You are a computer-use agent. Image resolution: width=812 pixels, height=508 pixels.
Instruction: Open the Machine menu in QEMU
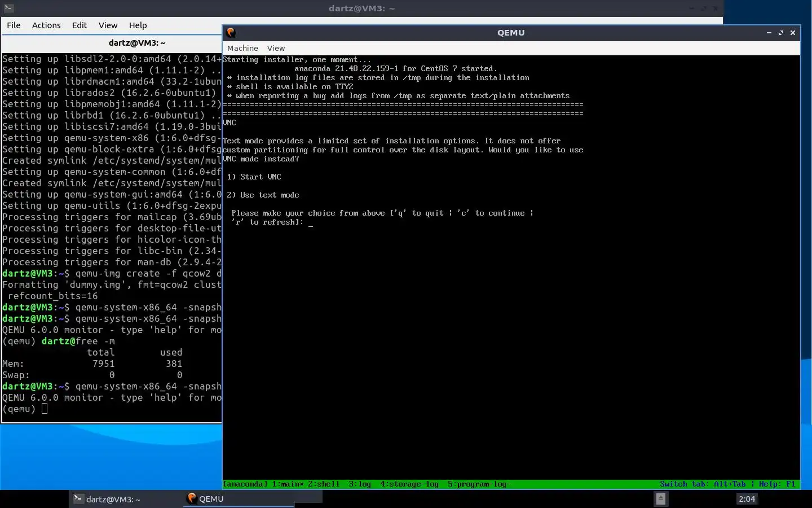[242, 49]
